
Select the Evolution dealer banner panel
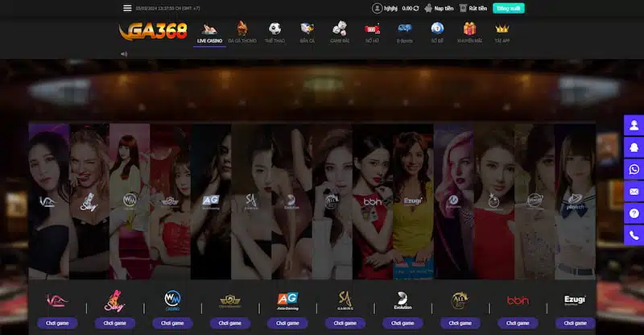[x=291, y=201]
